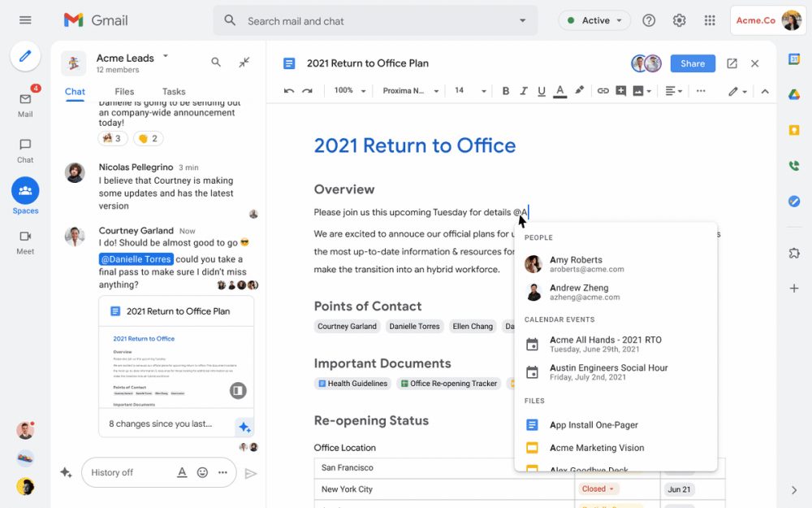This screenshot has width=812, height=508.
Task: Open the Closed status dropdown in the table
Action: click(598, 488)
